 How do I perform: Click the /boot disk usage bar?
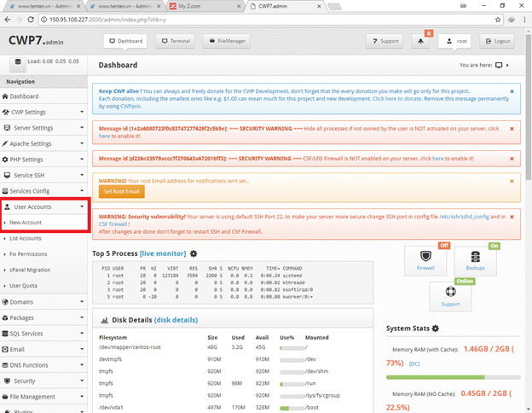point(292,408)
